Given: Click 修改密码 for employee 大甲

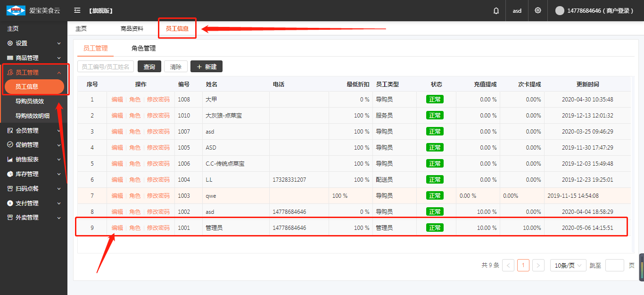Looking at the screenshot, I should (158, 100).
